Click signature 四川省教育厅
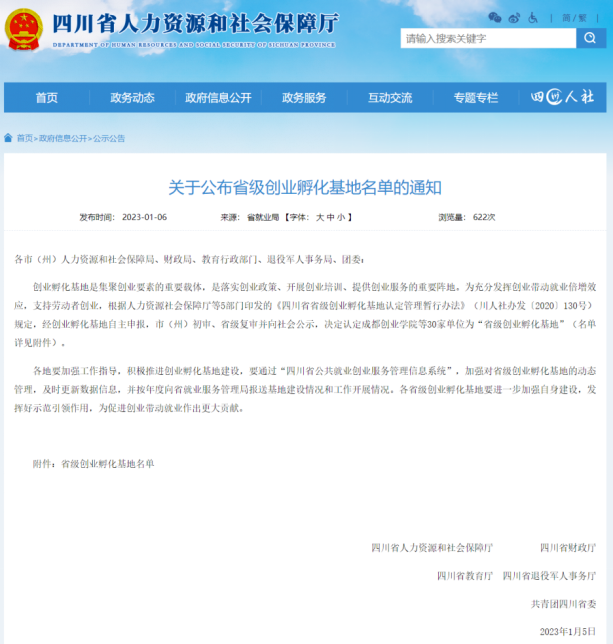 pos(465,576)
